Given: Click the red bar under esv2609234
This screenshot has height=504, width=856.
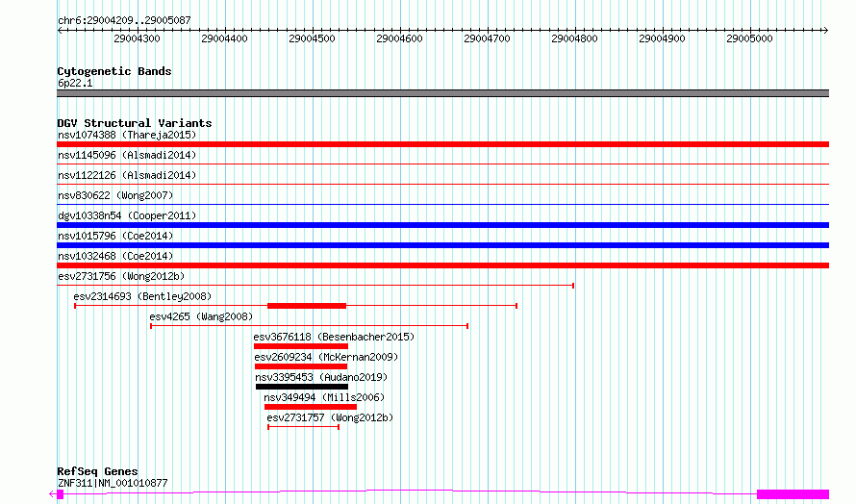Looking at the screenshot, I should pyautogui.click(x=301, y=366).
